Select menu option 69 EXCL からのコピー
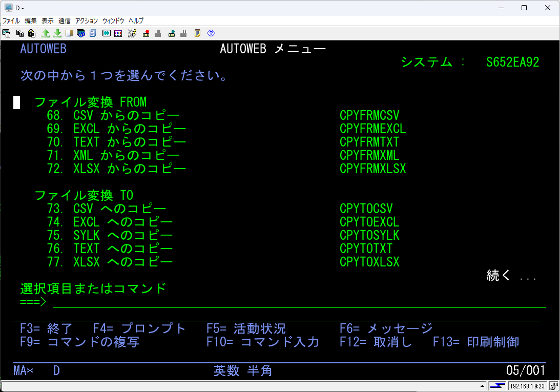This screenshot has height=392, width=560. [129, 128]
